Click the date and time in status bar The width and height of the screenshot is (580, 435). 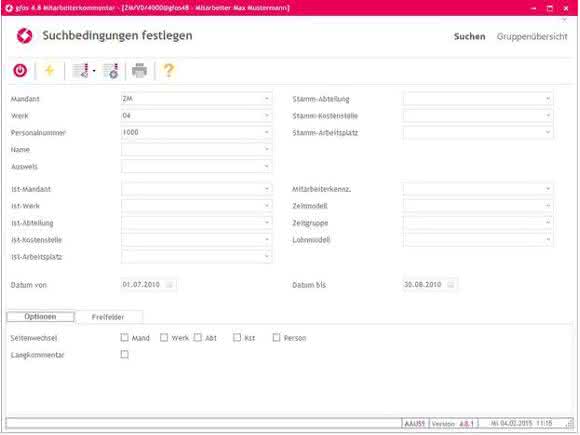pos(521,423)
